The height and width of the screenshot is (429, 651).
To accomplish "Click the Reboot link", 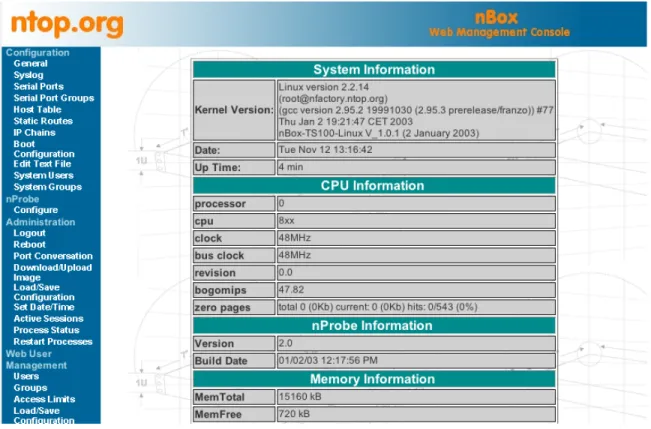I will pos(29,245).
